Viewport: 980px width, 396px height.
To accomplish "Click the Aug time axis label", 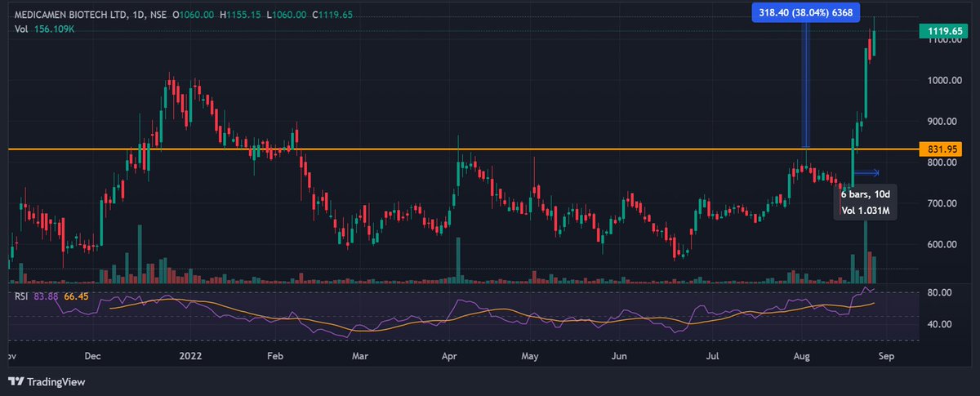I will point(801,356).
